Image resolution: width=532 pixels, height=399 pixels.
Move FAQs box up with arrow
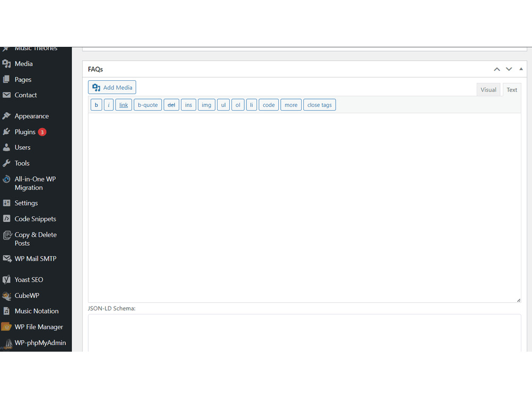(497, 69)
